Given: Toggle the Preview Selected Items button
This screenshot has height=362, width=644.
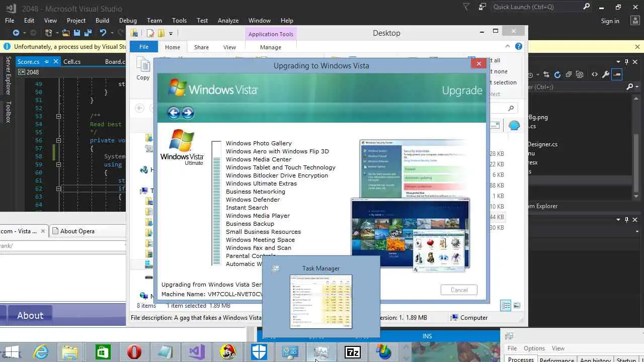Looking at the screenshot, I should [x=617, y=74].
